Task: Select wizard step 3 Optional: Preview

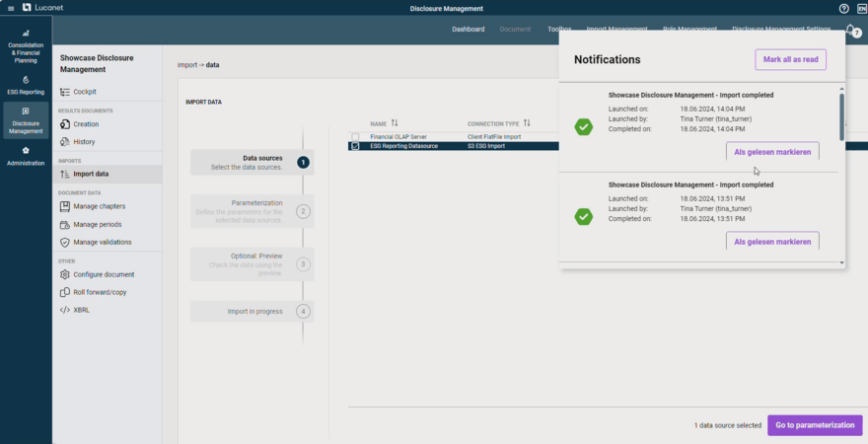Action: tap(253, 264)
